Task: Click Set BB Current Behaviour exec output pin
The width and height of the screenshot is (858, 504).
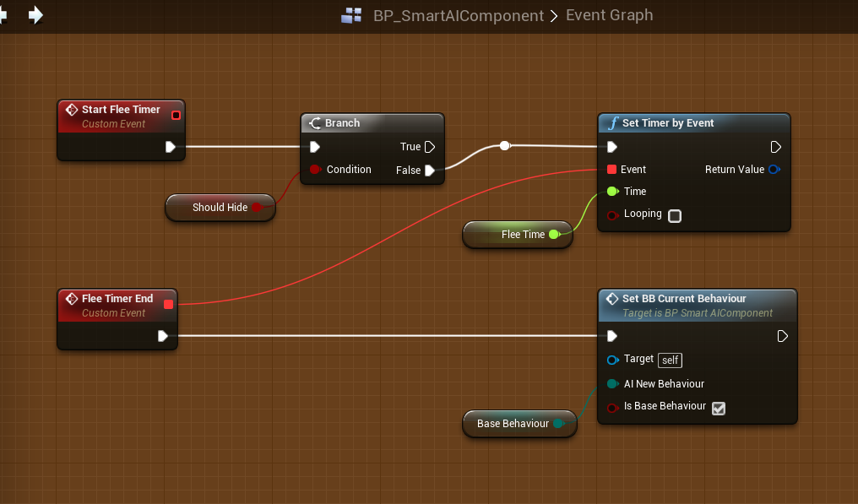Action: pyautogui.click(x=783, y=336)
